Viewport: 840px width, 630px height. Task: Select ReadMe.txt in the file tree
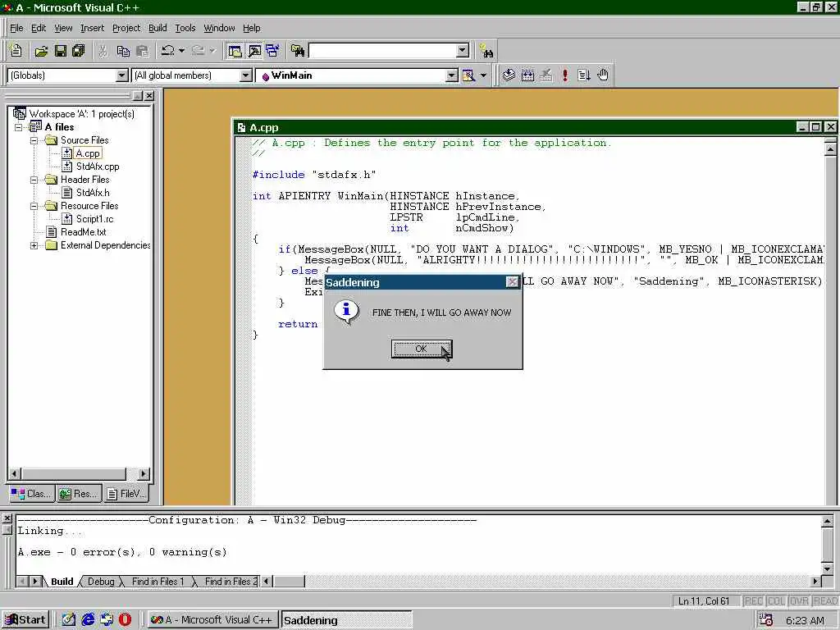pos(83,232)
